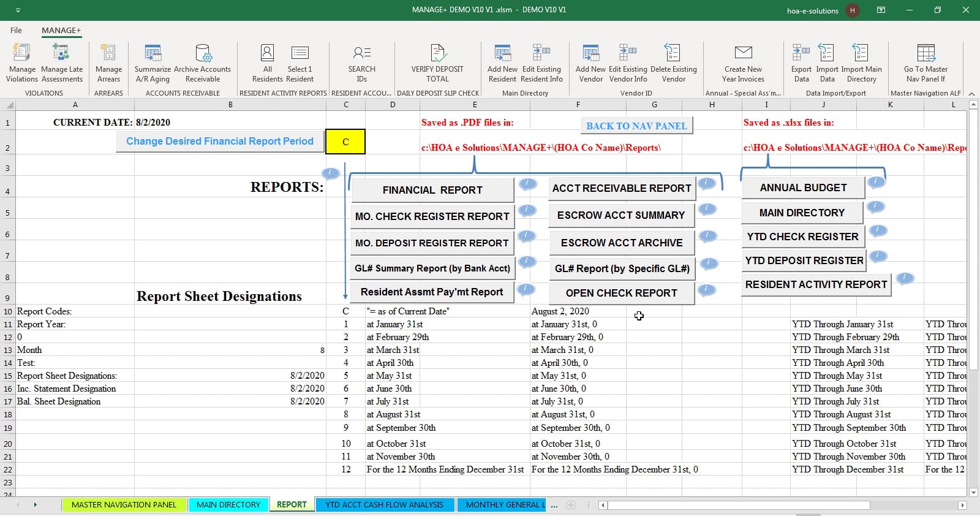The height and width of the screenshot is (516, 980).
Task: Run ACCT RECEIVABLE REPORT
Action: pos(622,189)
